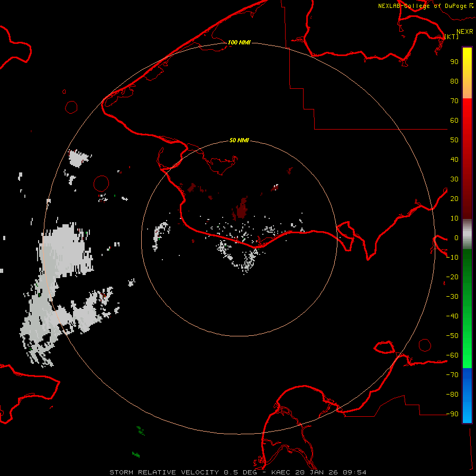
Task: Pick the gray zero-velocity segment of scale
Action: pyautogui.click(x=467, y=234)
